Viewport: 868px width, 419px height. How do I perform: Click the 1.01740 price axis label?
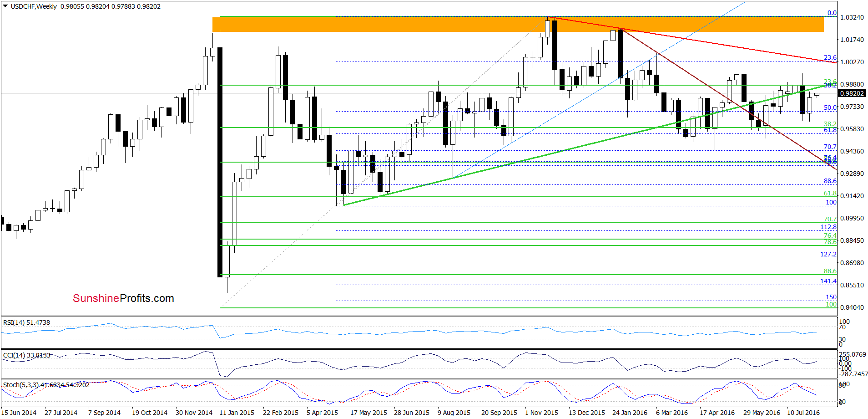click(x=852, y=40)
